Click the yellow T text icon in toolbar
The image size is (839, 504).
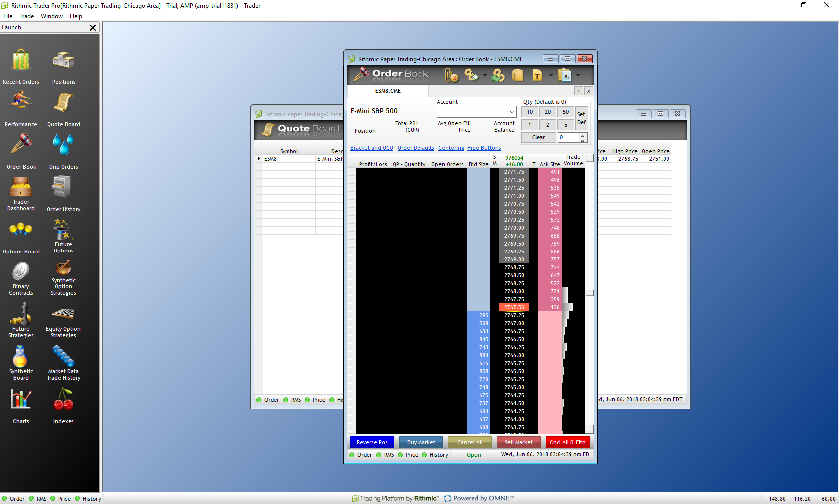[537, 75]
